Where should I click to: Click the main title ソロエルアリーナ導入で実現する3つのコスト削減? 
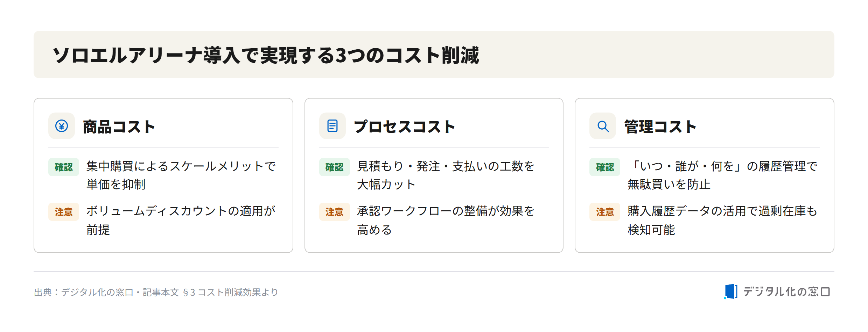coord(266,55)
